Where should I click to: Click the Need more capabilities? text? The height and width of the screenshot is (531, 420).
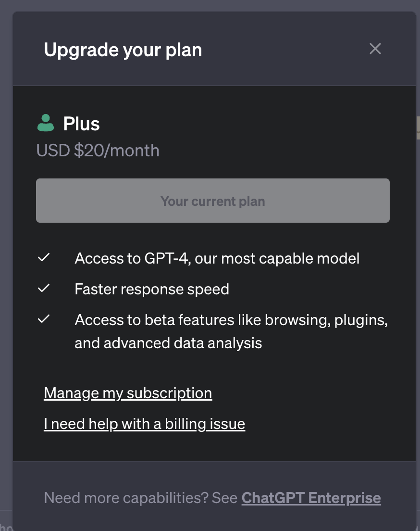coord(141,498)
